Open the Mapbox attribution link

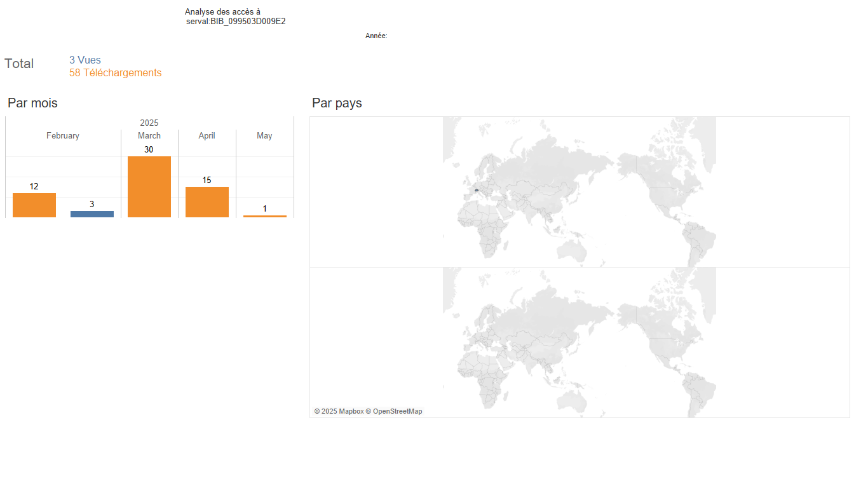coord(339,412)
